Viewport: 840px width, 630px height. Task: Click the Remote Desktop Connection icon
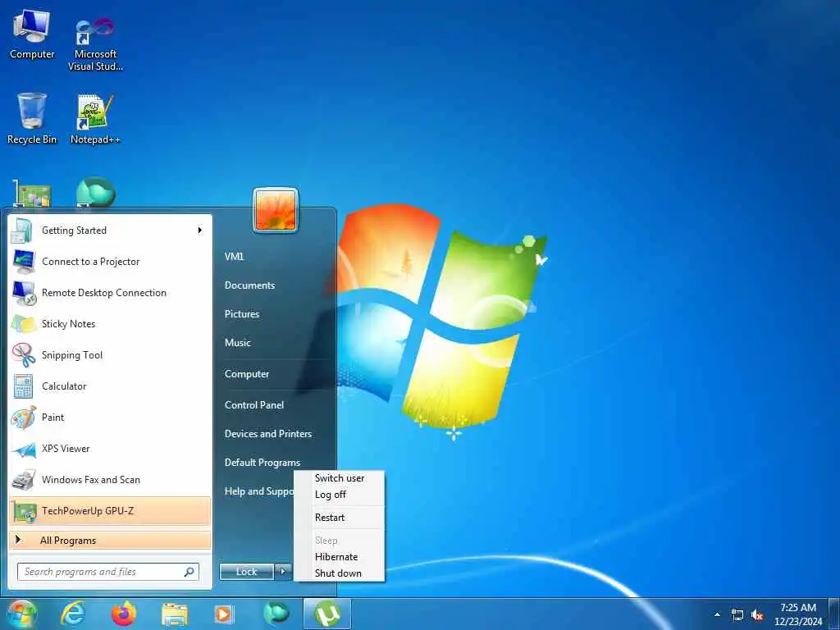coord(24,293)
